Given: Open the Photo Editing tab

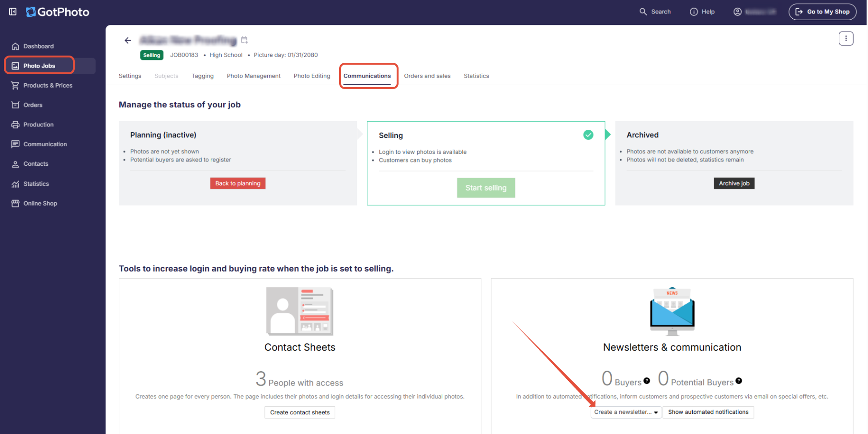Looking at the screenshot, I should pyautogui.click(x=312, y=76).
